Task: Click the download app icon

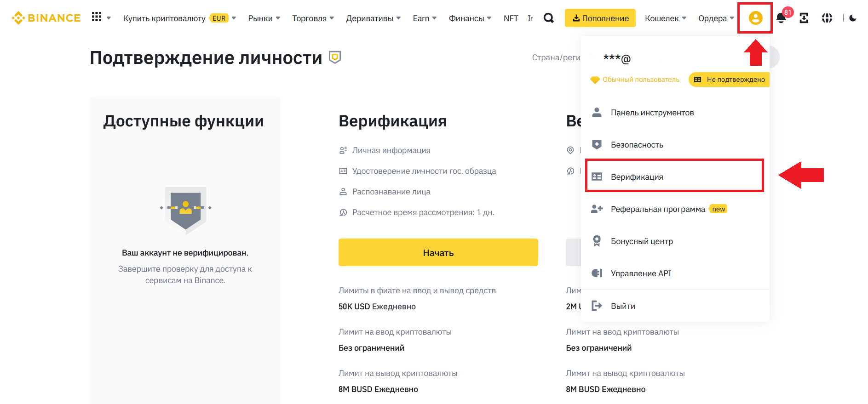Action: click(804, 18)
